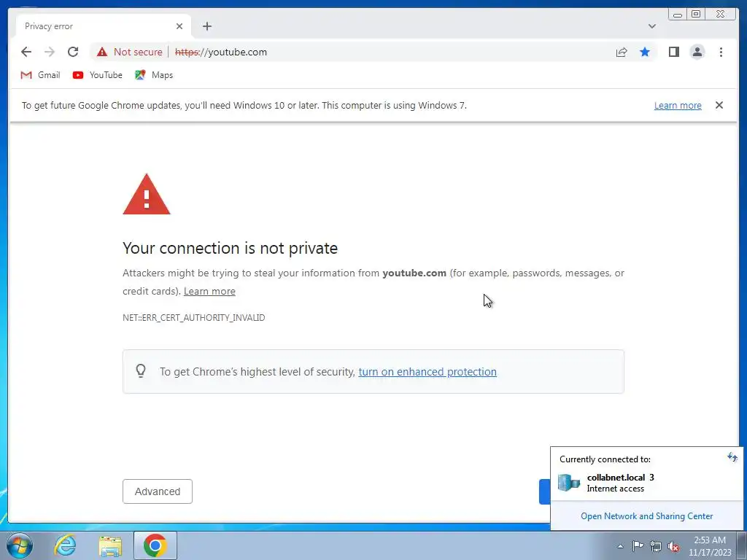Screen dimensions: 747x560
Task: Click the red warning triangle icon
Action: click(x=146, y=194)
